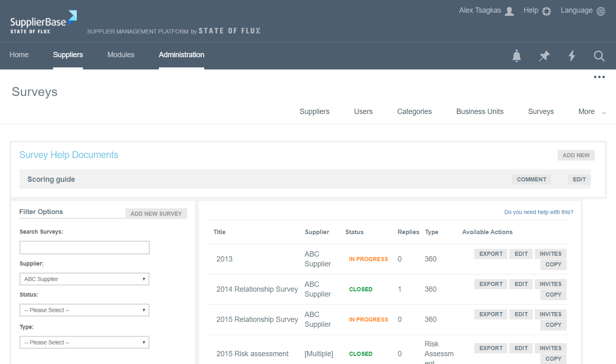Screen dimensions: 616x364
Task: Select the Users tab
Action: click(x=363, y=111)
